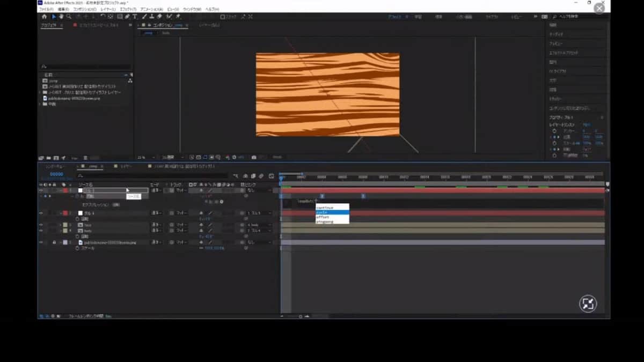Open the エフェクト (Effect) menu
The height and width of the screenshot is (362, 644).
(127, 10)
